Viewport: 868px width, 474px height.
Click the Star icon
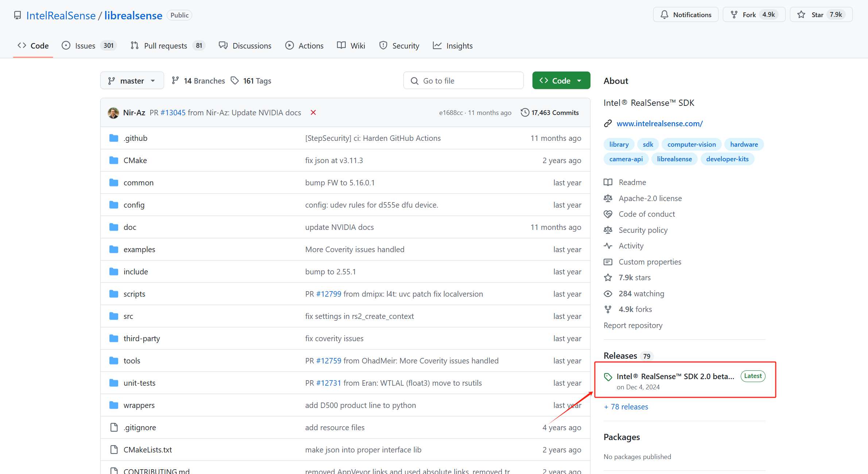(x=801, y=15)
